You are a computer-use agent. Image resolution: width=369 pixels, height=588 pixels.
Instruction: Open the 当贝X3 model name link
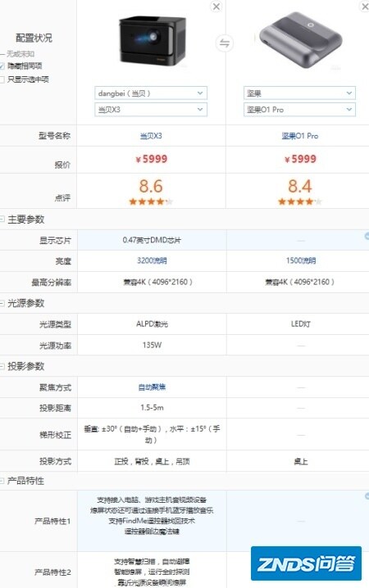(151, 136)
